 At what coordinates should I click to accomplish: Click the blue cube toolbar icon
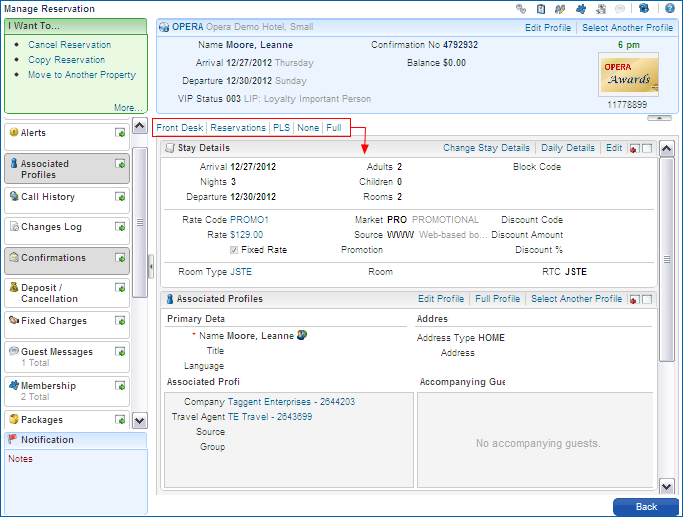click(x=644, y=8)
